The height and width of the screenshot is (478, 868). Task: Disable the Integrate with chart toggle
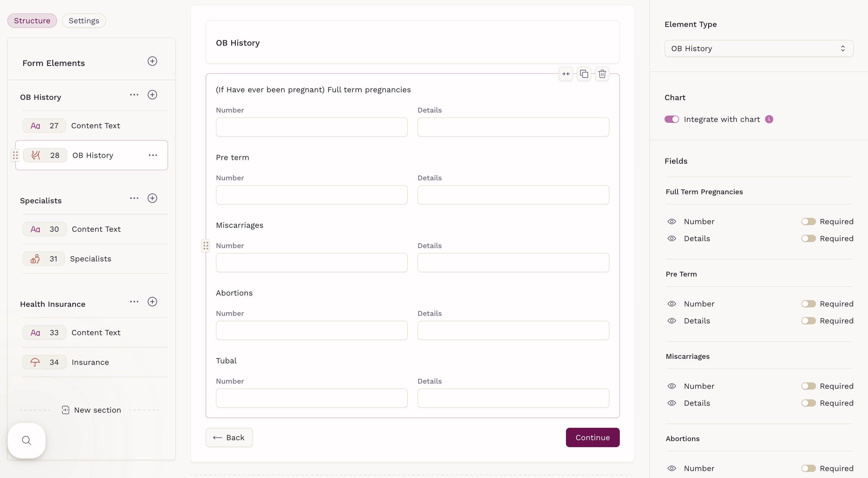click(x=671, y=119)
